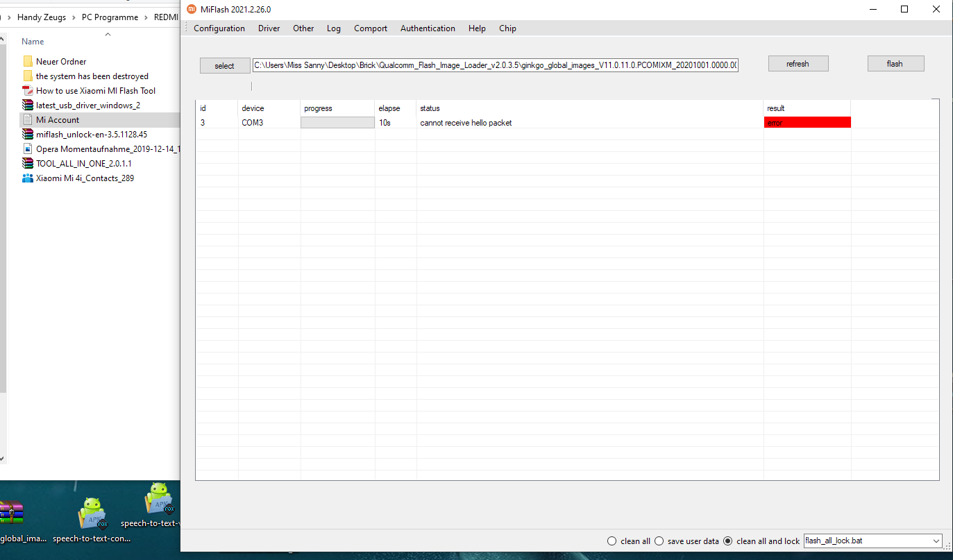Image resolution: width=953 pixels, height=560 pixels.
Task: Click PC Programme in Explorer breadcrumb
Action: (110, 17)
